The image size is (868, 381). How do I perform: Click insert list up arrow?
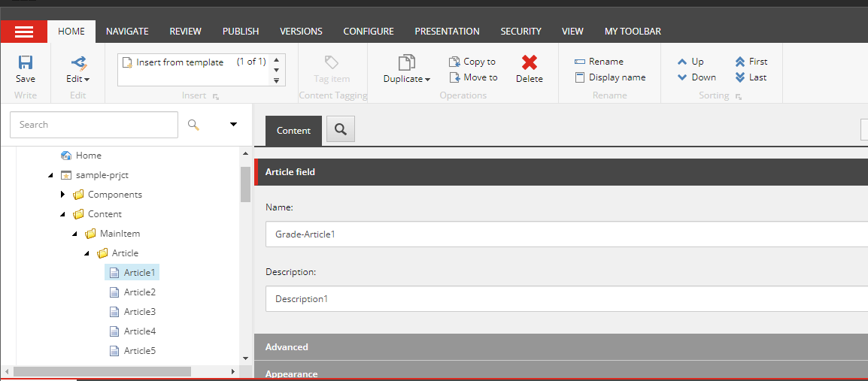tap(276, 59)
